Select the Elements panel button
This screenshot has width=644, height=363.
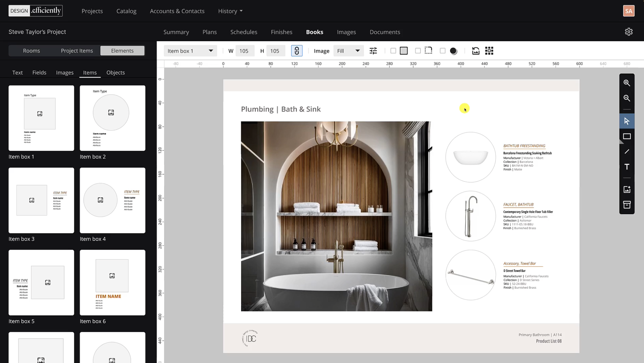[122, 50]
